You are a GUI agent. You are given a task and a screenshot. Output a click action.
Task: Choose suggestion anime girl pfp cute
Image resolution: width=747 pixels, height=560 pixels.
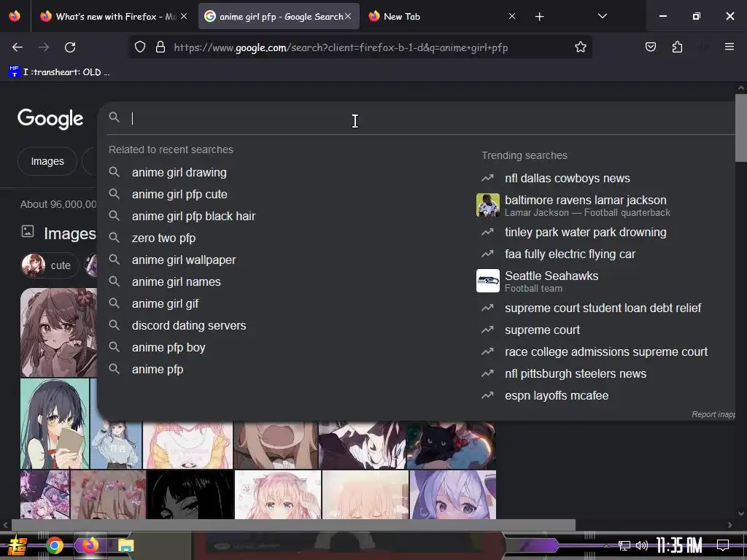(179, 194)
